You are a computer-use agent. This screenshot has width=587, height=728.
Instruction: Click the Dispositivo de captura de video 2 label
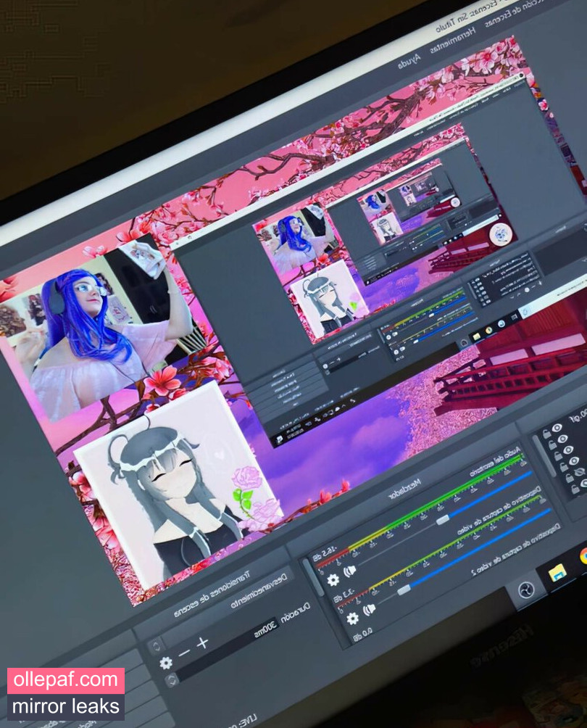(x=515, y=550)
